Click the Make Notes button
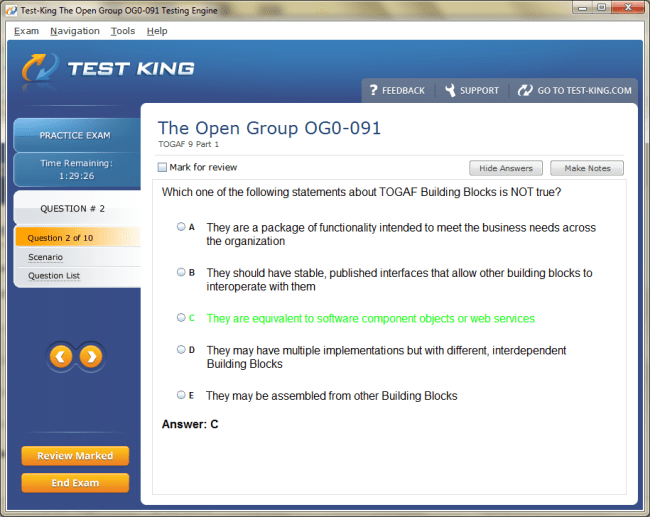The height and width of the screenshot is (517, 650). [x=587, y=168]
